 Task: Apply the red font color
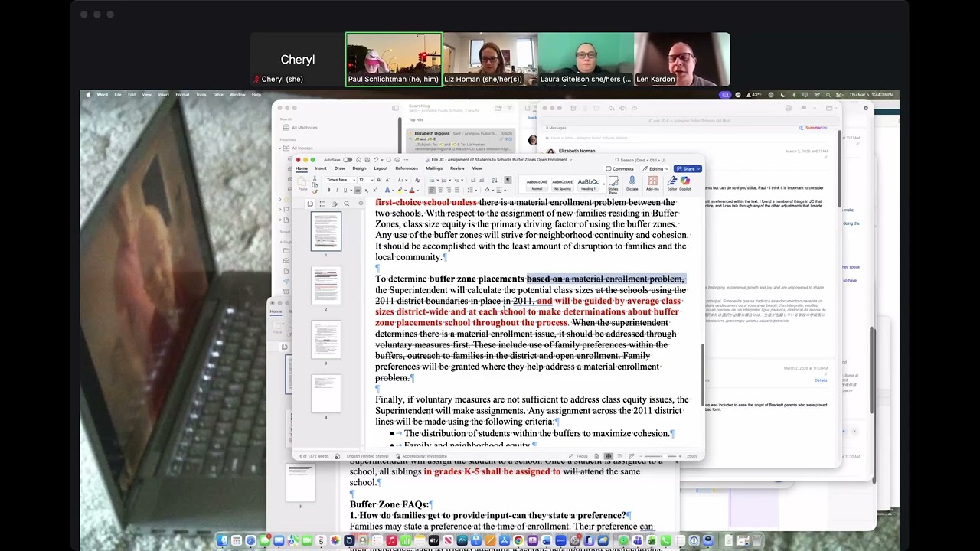pos(412,190)
